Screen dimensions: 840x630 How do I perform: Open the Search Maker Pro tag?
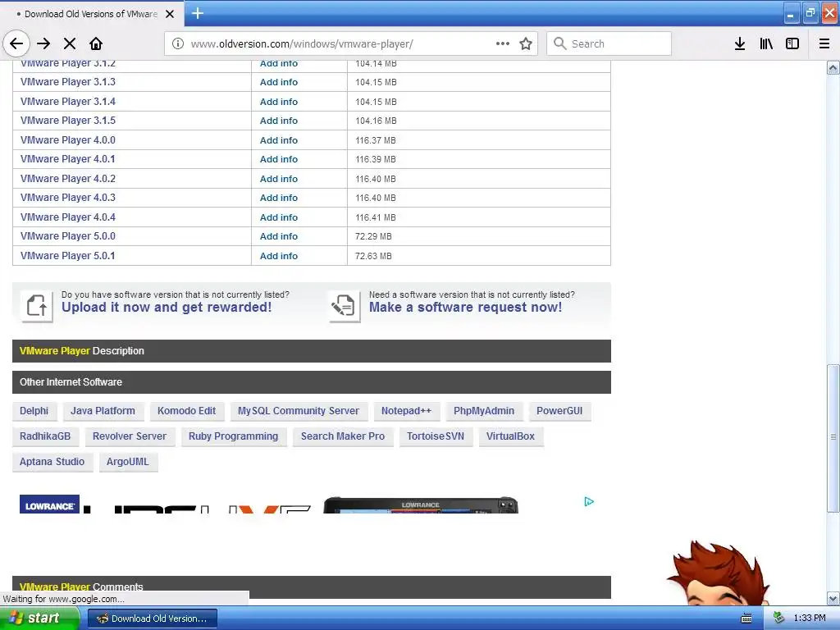[343, 436]
